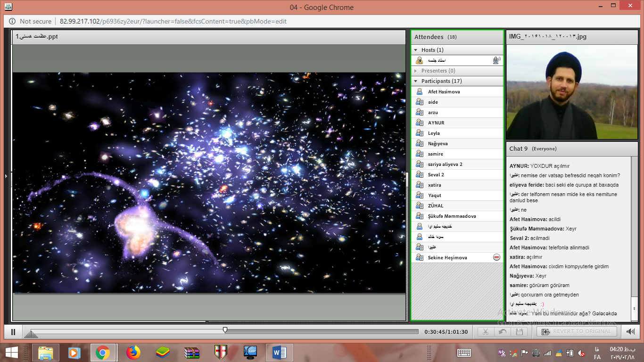The height and width of the screenshot is (362, 644).
Task: Click the network signal tray icon
Action: [x=547, y=353]
